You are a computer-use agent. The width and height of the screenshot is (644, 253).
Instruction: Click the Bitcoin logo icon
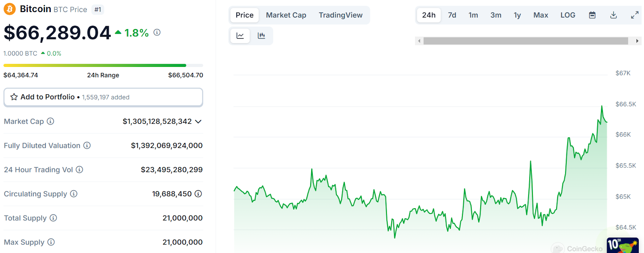[x=10, y=9]
